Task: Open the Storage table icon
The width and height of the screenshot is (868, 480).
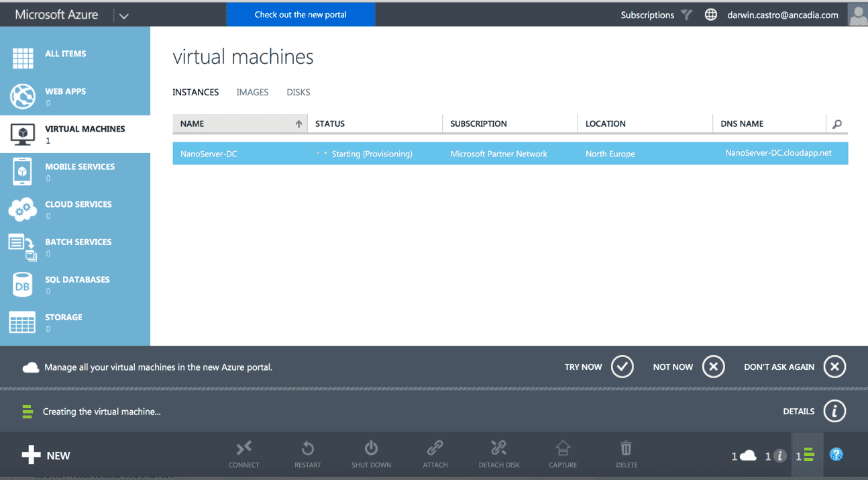Action: tap(22, 323)
